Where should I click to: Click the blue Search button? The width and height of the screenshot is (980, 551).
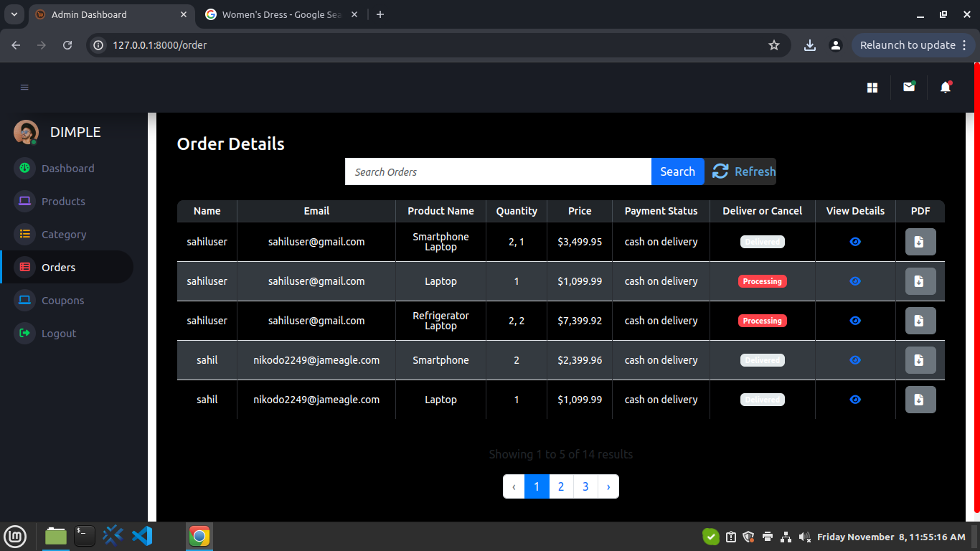click(x=677, y=171)
